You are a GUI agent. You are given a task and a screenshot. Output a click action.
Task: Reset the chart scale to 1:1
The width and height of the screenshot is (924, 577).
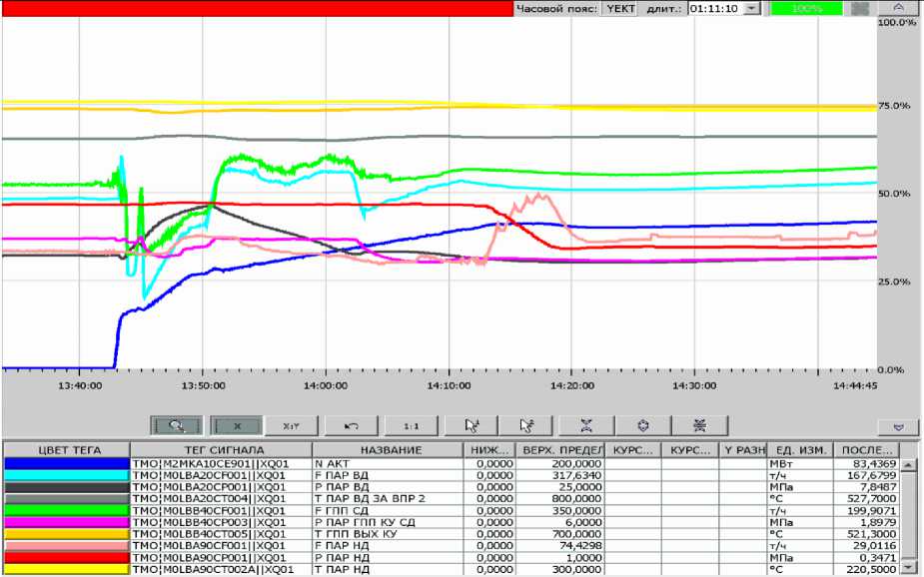pyautogui.click(x=411, y=425)
